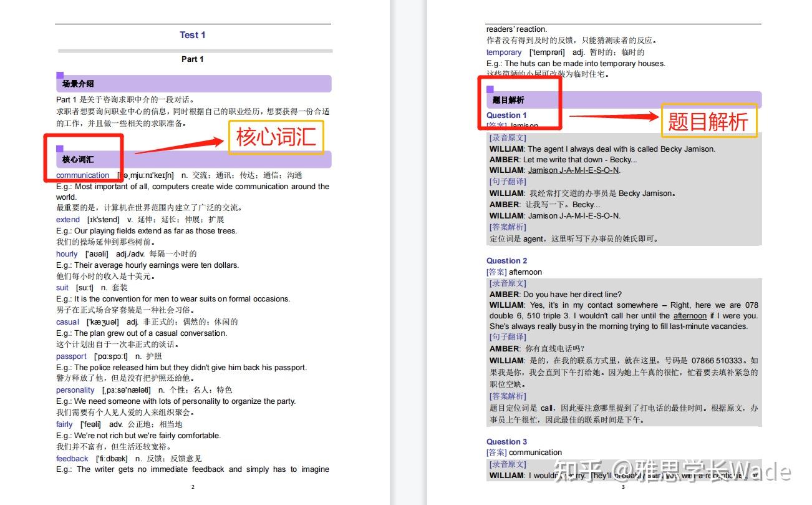Click the line "AMBER: Do you have her direct line?"
The image size is (812, 505).
(556, 295)
